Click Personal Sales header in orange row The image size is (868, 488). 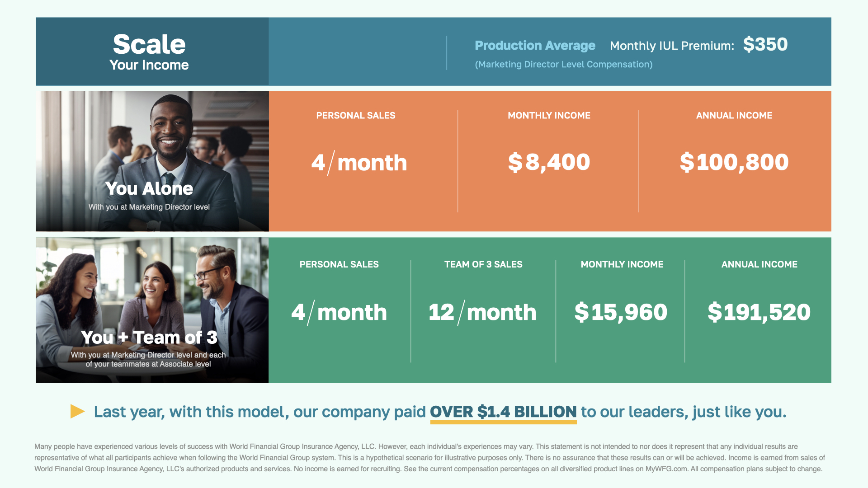coord(356,116)
